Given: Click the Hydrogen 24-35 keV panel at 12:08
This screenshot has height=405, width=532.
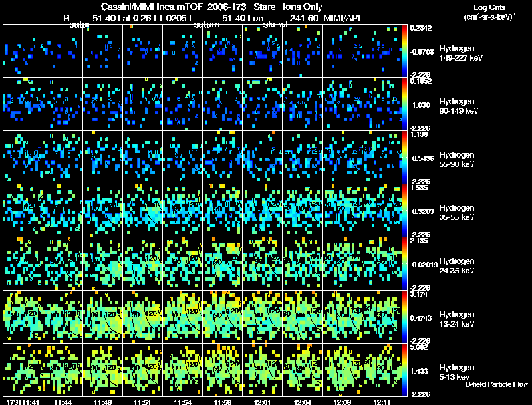Looking at the screenshot, I should (342, 263).
